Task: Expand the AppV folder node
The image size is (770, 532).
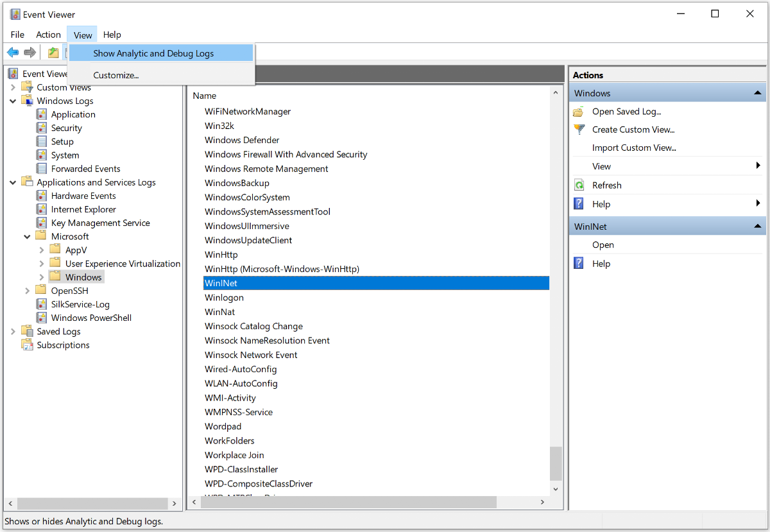Action: tap(42, 250)
